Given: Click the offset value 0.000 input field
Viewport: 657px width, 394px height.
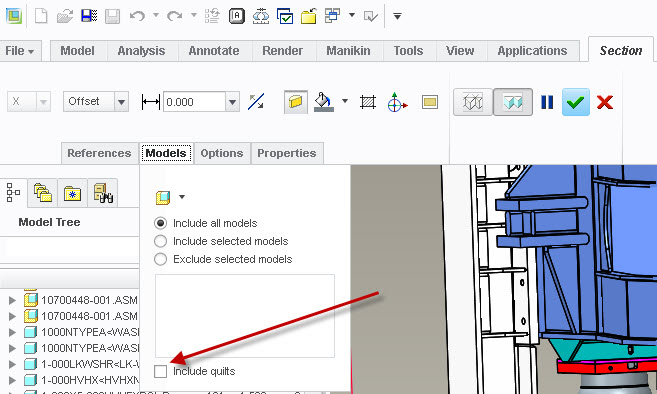Looking at the screenshot, I should point(194,102).
